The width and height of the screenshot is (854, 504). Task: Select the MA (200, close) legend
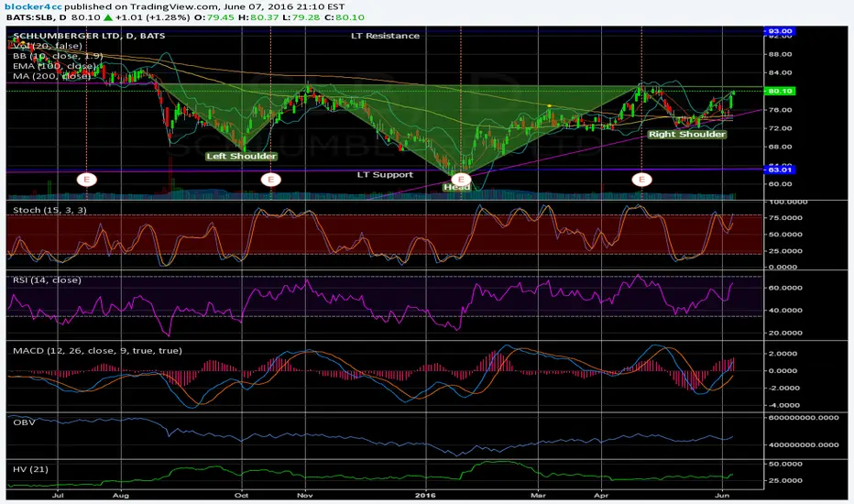[51, 76]
